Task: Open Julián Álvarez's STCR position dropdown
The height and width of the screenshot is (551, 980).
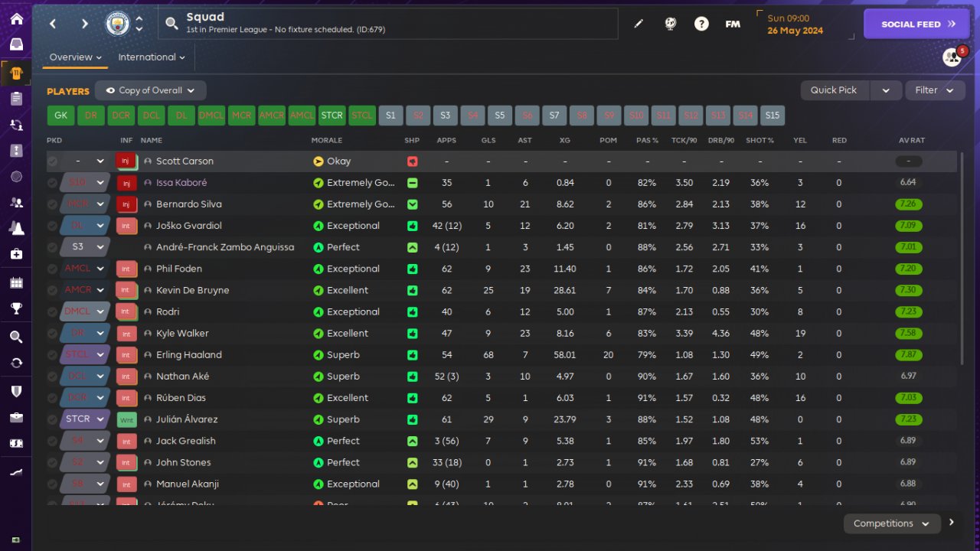Action: coord(85,419)
